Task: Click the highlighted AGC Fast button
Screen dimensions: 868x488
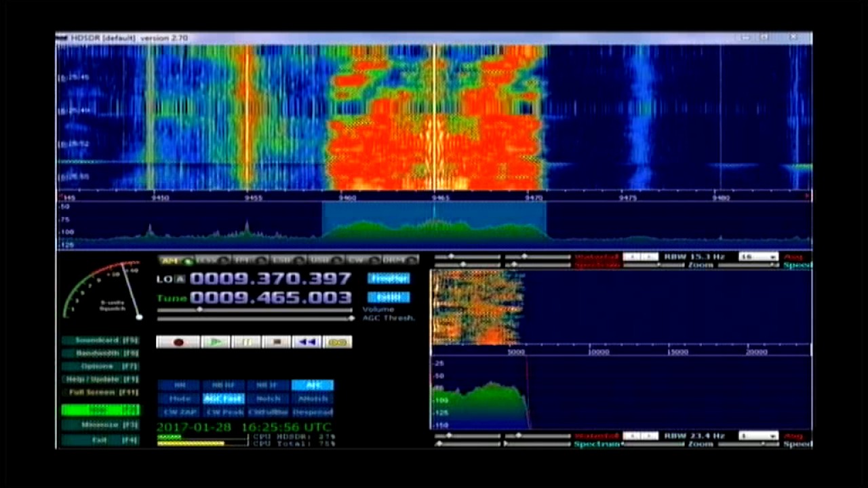Action: pyautogui.click(x=224, y=399)
